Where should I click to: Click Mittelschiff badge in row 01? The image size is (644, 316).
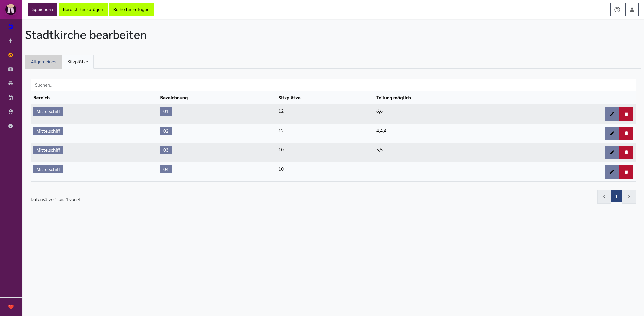(48, 111)
